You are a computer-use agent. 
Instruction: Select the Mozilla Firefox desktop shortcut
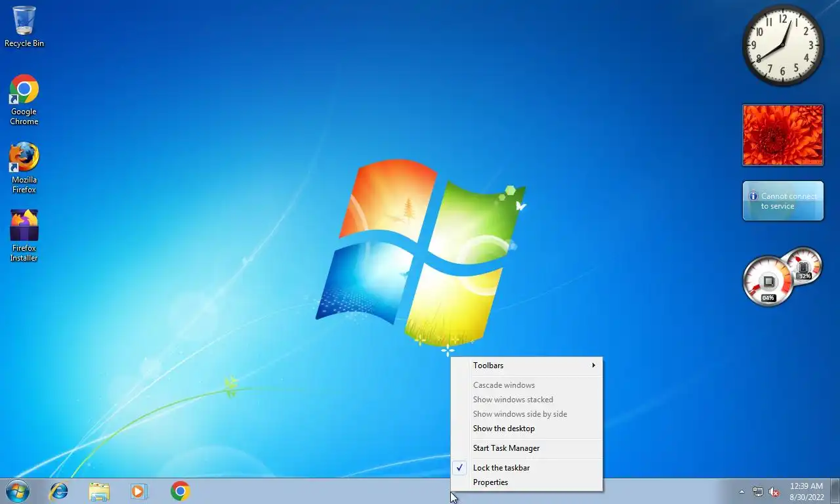[24, 168]
